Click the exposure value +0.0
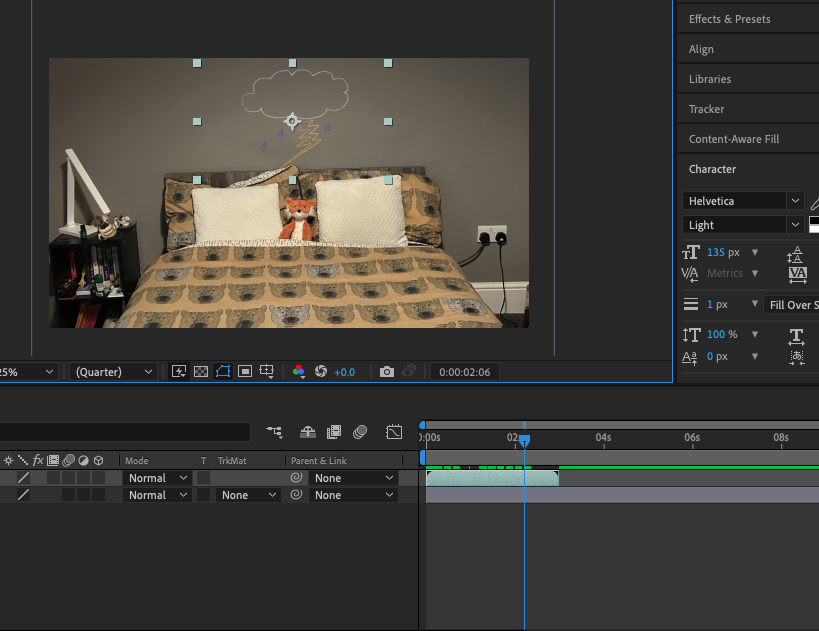The height and width of the screenshot is (631, 819). [344, 371]
